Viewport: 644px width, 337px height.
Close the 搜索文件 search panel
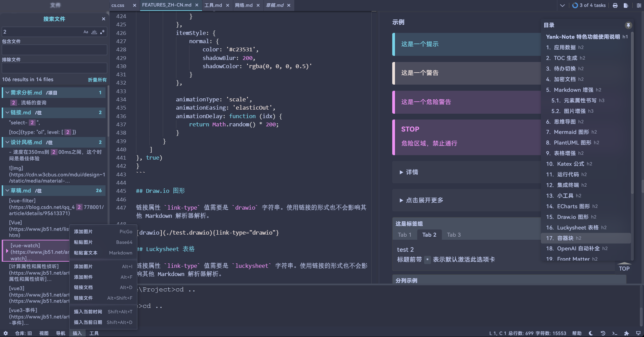pyautogui.click(x=103, y=19)
